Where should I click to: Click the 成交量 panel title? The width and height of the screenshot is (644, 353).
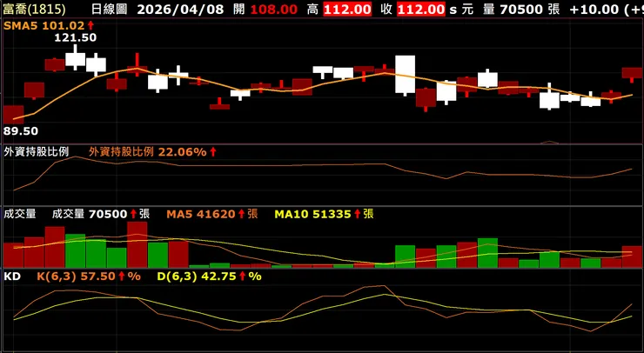[20, 214]
